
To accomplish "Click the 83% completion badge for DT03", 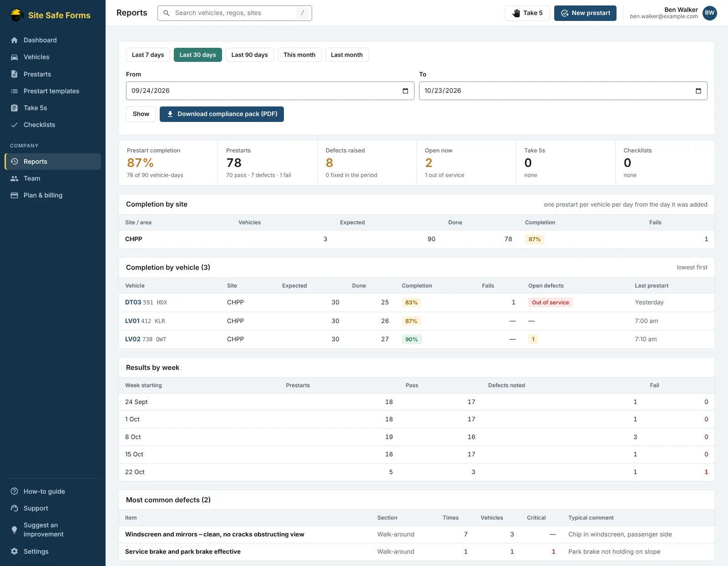I will pos(411,303).
